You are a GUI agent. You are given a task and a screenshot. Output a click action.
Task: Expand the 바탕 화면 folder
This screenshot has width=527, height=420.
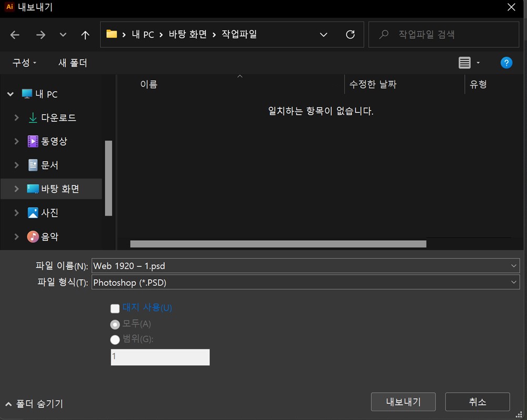16,189
